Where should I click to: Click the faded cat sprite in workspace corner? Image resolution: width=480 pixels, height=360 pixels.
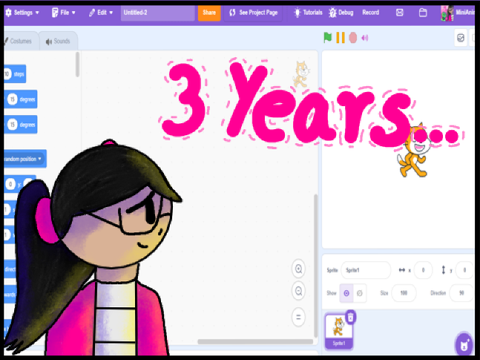pyautogui.click(x=301, y=74)
